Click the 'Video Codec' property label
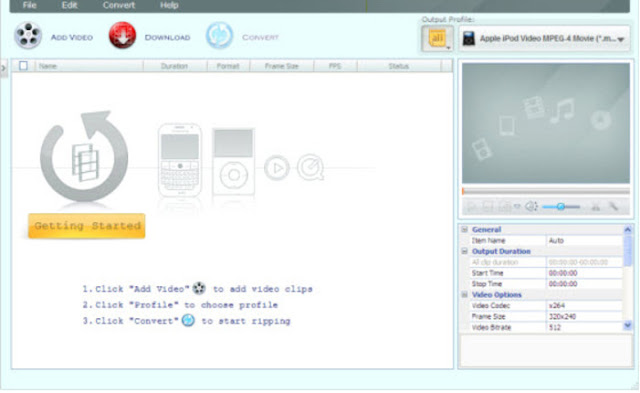 click(491, 306)
